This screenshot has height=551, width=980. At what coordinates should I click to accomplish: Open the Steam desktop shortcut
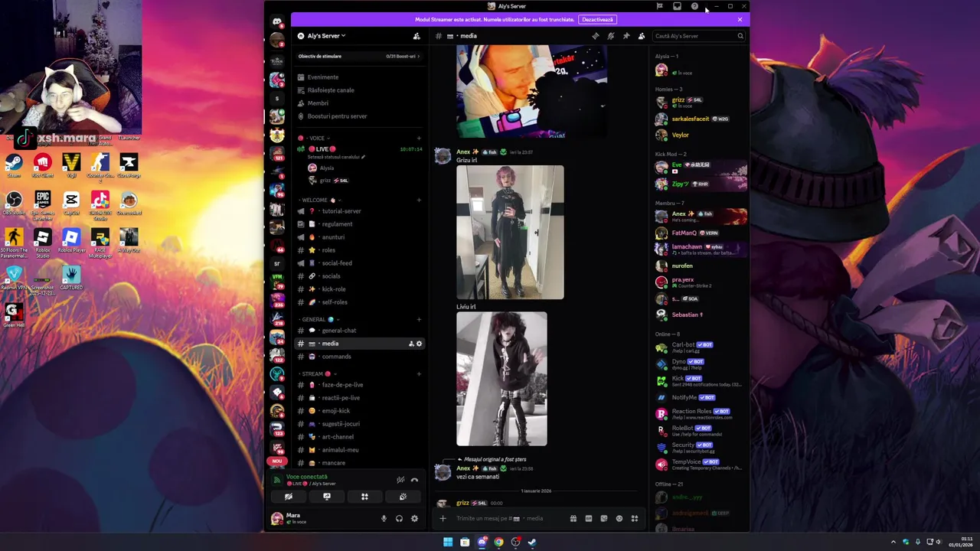[x=14, y=165]
